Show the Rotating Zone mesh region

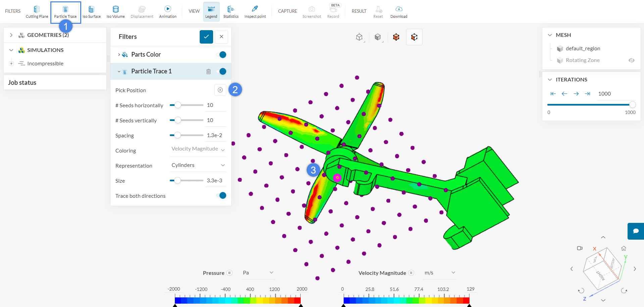tap(631, 60)
